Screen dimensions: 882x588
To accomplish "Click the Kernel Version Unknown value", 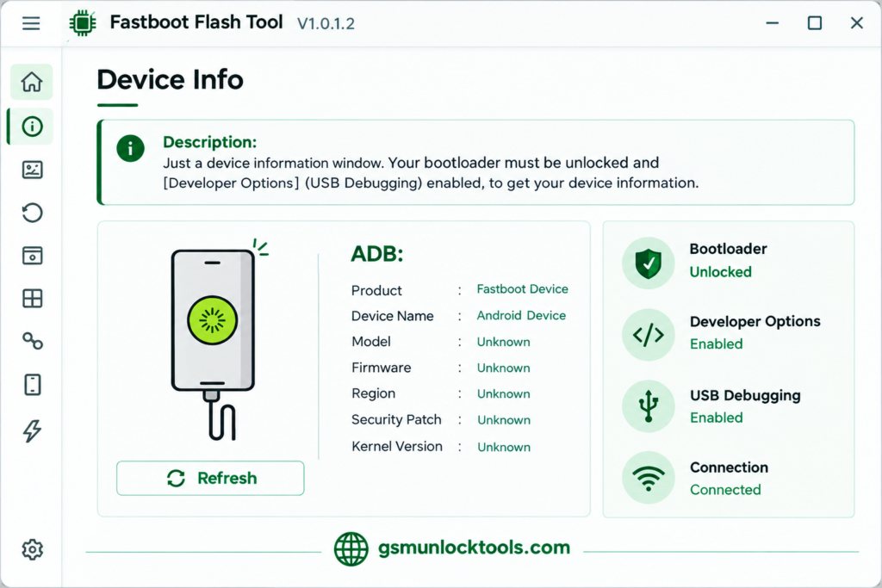I will click(503, 447).
